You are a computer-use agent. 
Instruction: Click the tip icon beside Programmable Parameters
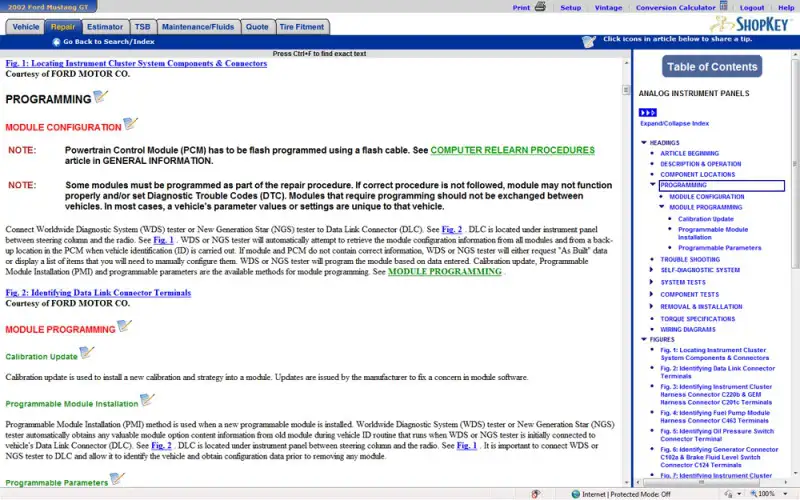[x=117, y=479]
